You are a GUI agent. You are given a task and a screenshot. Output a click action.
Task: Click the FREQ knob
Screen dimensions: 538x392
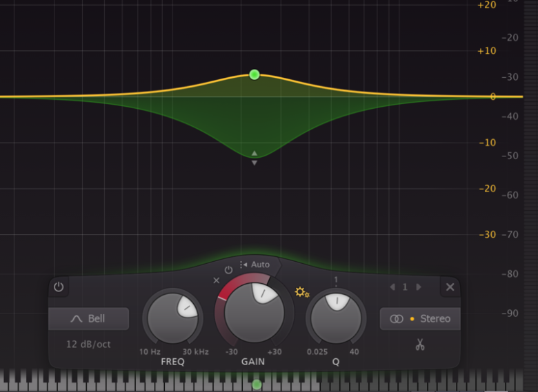[x=172, y=318]
